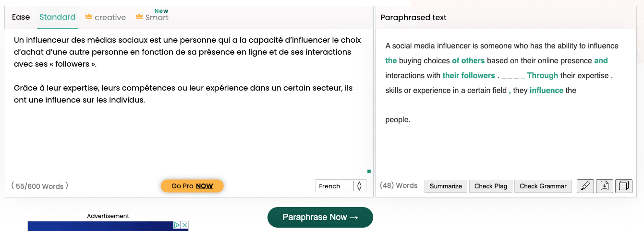Click Check Grammar button

tap(543, 186)
